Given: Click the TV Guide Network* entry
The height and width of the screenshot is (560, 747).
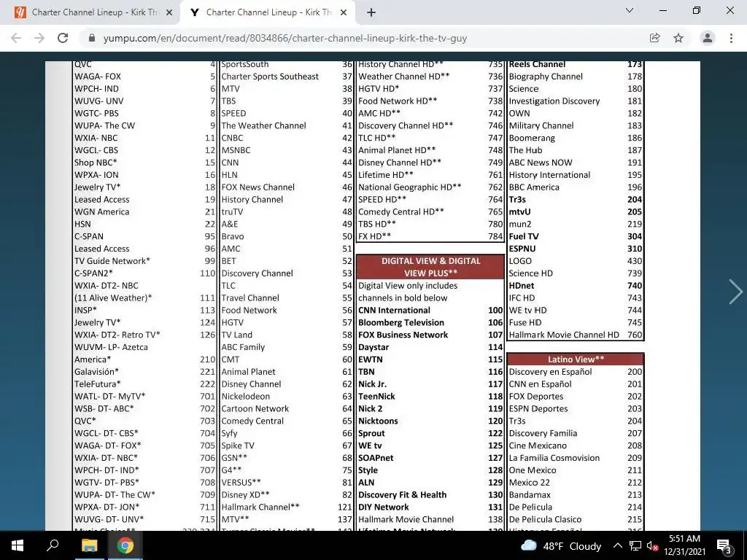Looking at the screenshot, I should point(112,261).
